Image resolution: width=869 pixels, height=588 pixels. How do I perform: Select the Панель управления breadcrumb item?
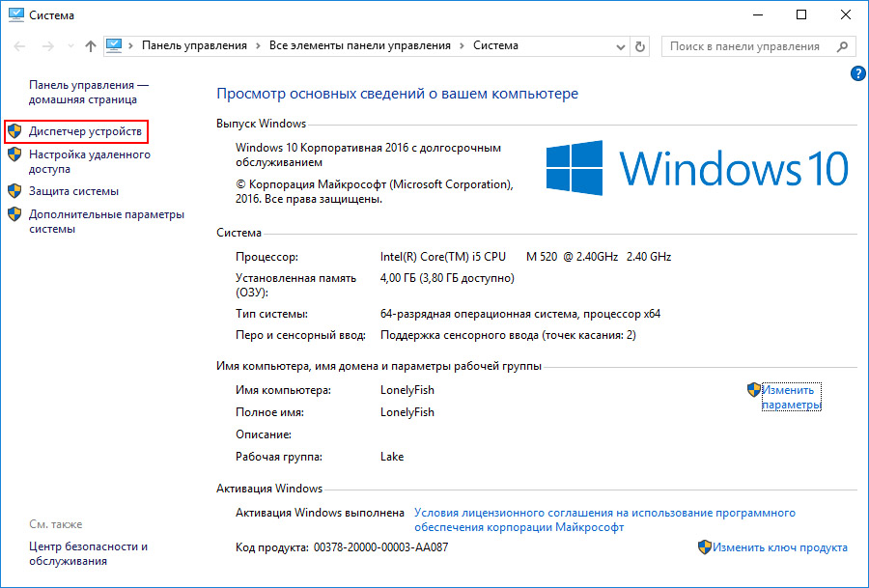pyautogui.click(x=194, y=45)
